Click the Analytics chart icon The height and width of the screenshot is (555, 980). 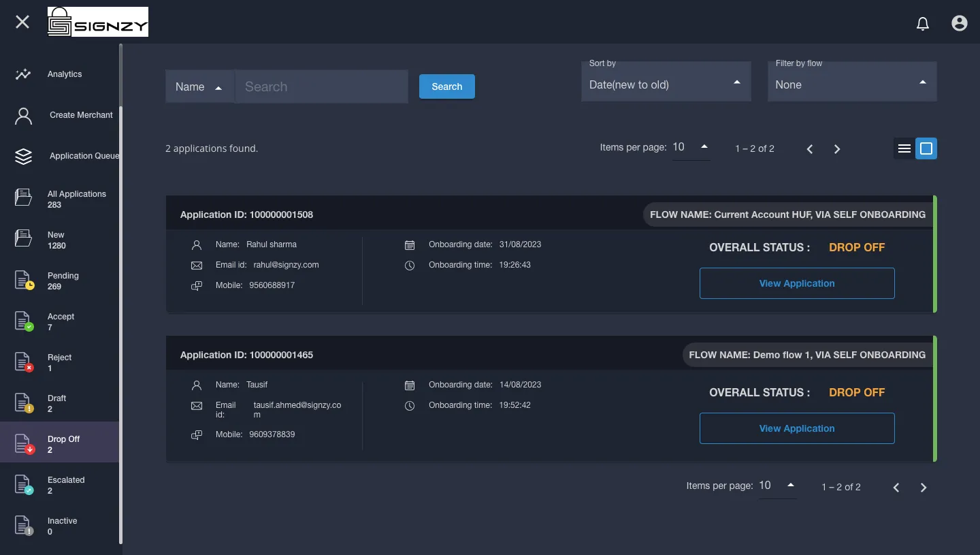tap(23, 74)
